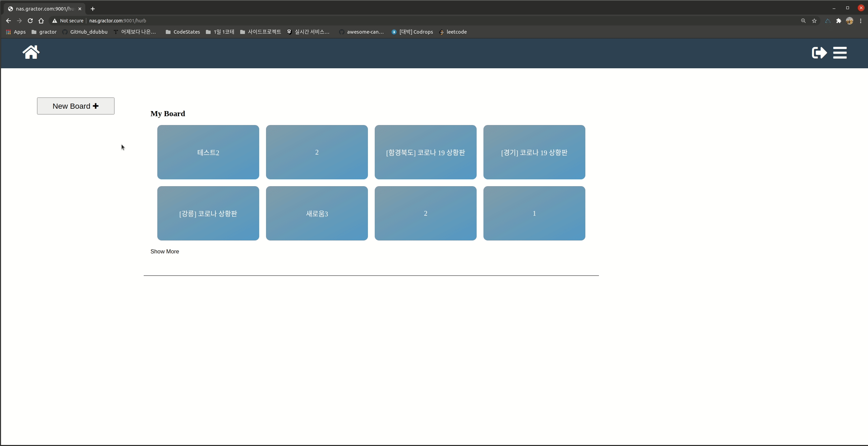Click the New Board button

pyautogui.click(x=75, y=106)
